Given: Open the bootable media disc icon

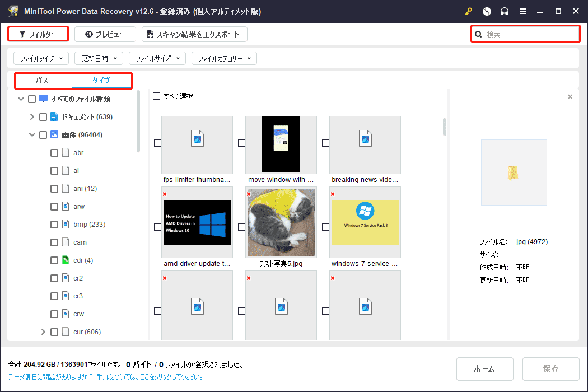Looking at the screenshot, I should tap(487, 11).
